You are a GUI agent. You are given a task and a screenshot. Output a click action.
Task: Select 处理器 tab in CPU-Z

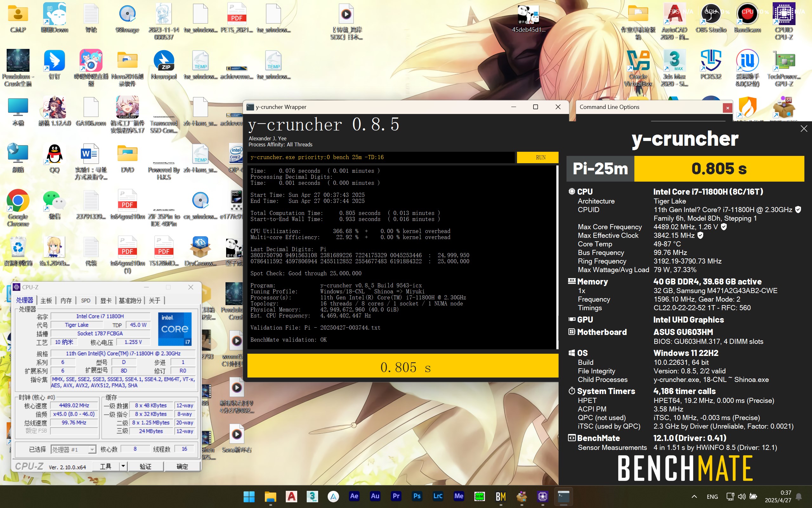click(25, 300)
